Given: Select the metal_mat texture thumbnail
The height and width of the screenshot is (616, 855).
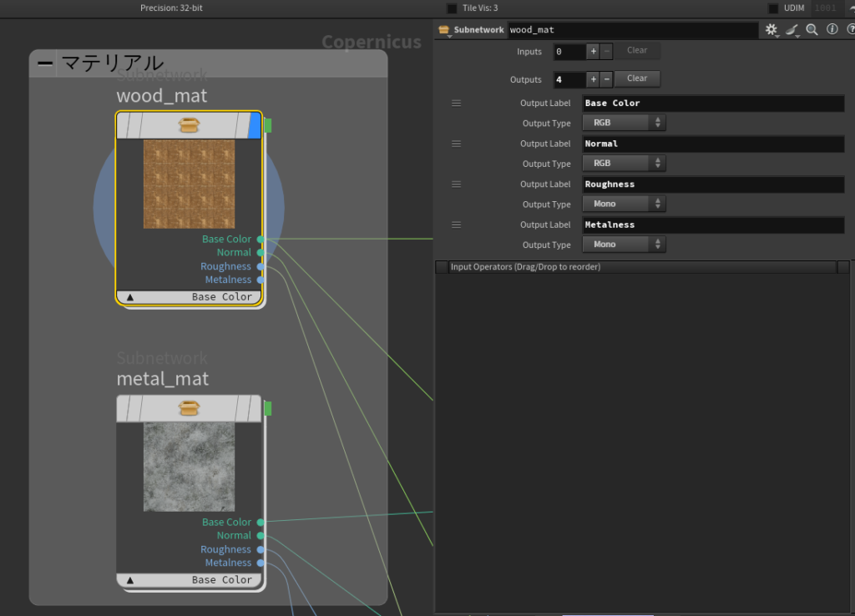Looking at the screenshot, I should pyautogui.click(x=190, y=466).
